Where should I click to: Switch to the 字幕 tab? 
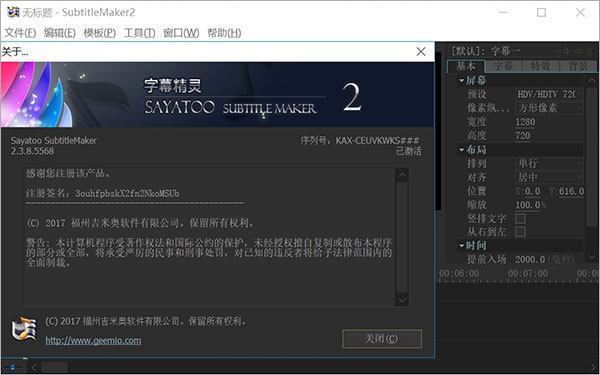(503, 66)
